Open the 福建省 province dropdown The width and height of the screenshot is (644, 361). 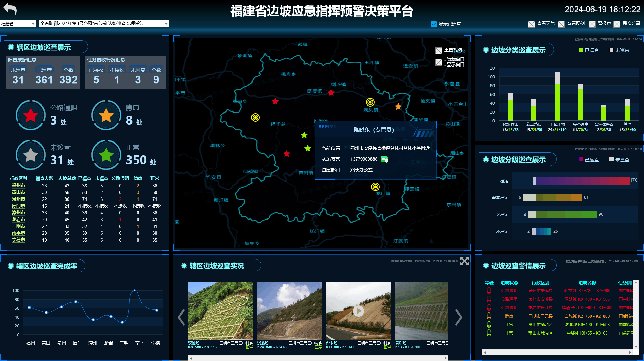pyautogui.click(x=18, y=24)
